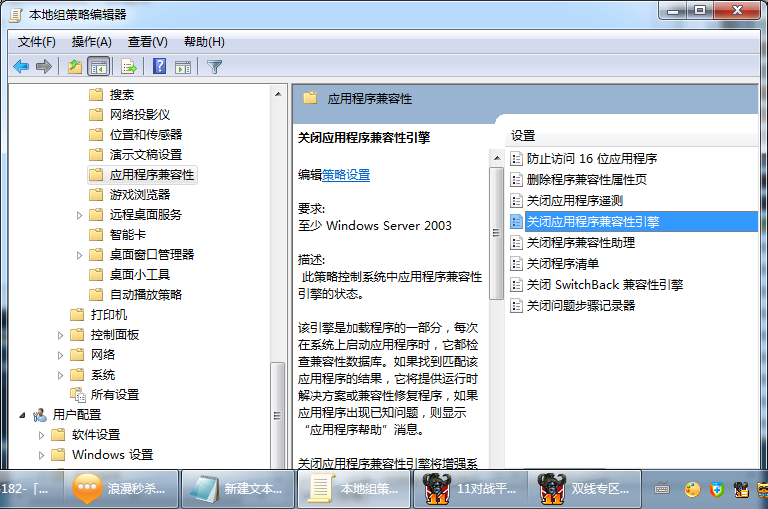The image size is (768, 509).
Task: Select the 防止访问 16 位应用程序 policy
Action: [x=592, y=158]
